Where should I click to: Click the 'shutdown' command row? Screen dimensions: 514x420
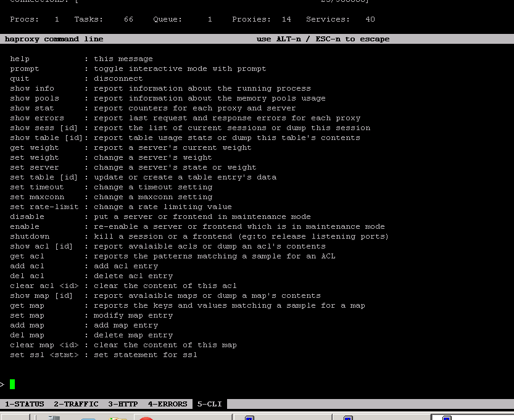[199, 236]
